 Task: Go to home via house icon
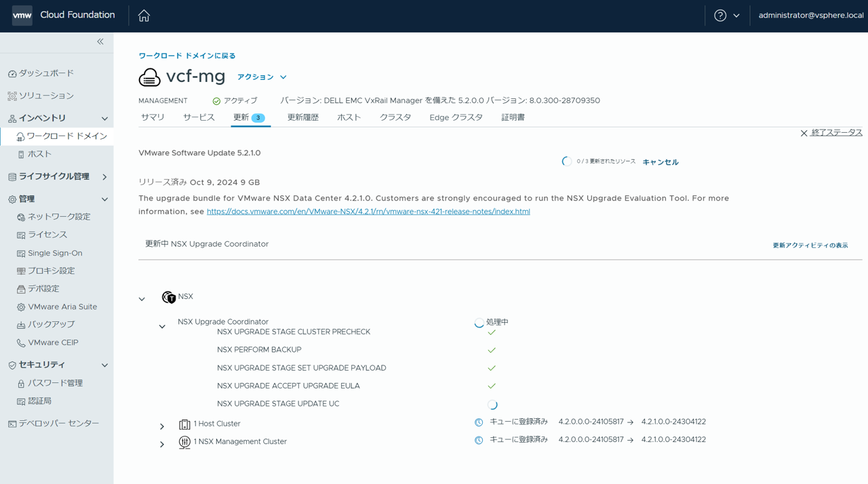(x=144, y=16)
